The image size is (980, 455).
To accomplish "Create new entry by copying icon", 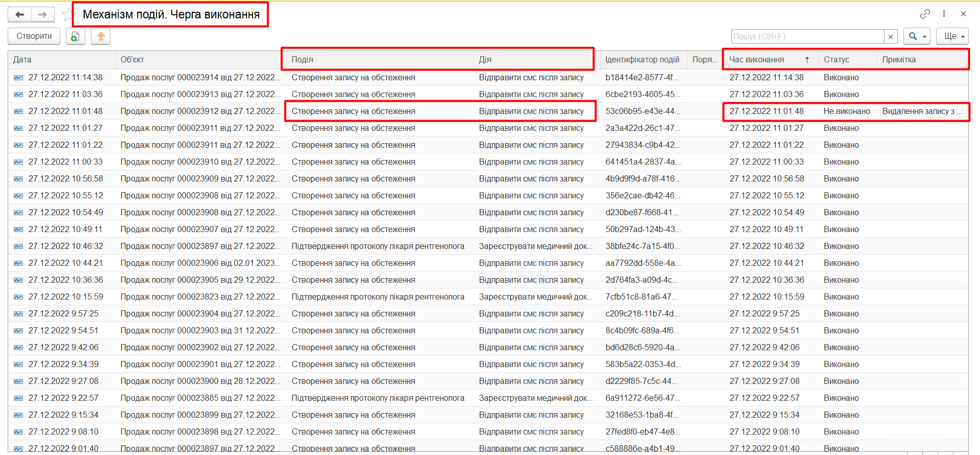I will click(75, 36).
